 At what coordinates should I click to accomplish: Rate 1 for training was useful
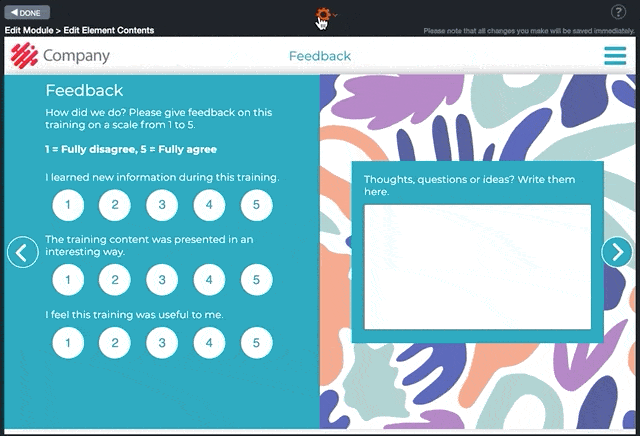68,343
